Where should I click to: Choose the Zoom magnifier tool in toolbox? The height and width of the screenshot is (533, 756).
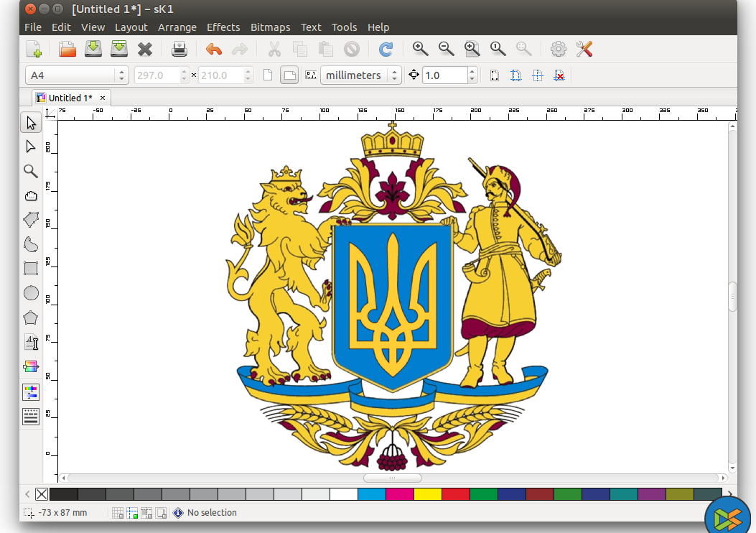[31, 171]
